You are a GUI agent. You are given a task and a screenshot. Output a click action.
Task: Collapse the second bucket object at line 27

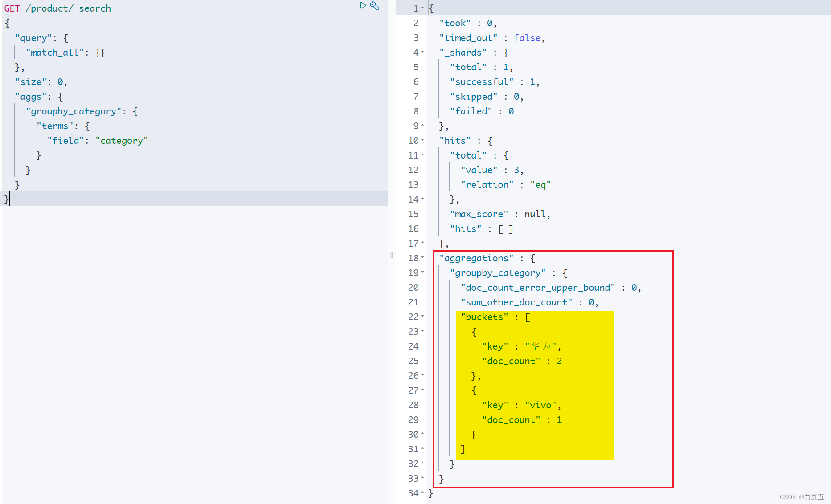(x=422, y=390)
